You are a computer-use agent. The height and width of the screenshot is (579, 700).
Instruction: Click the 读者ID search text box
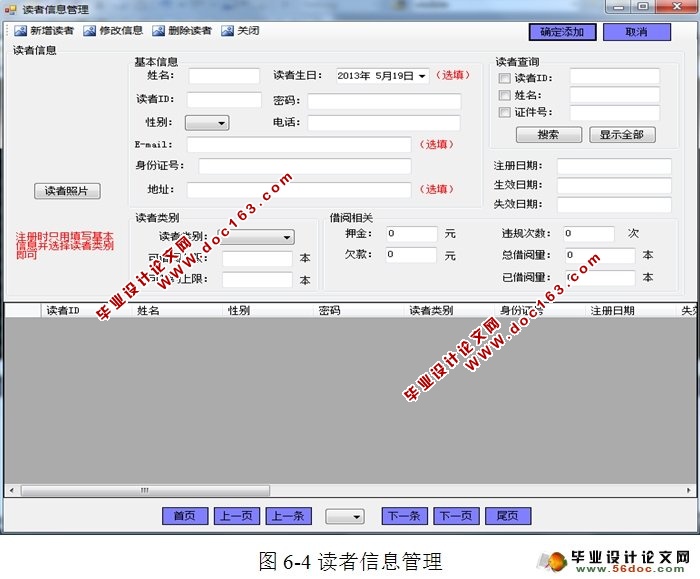pos(614,76)
